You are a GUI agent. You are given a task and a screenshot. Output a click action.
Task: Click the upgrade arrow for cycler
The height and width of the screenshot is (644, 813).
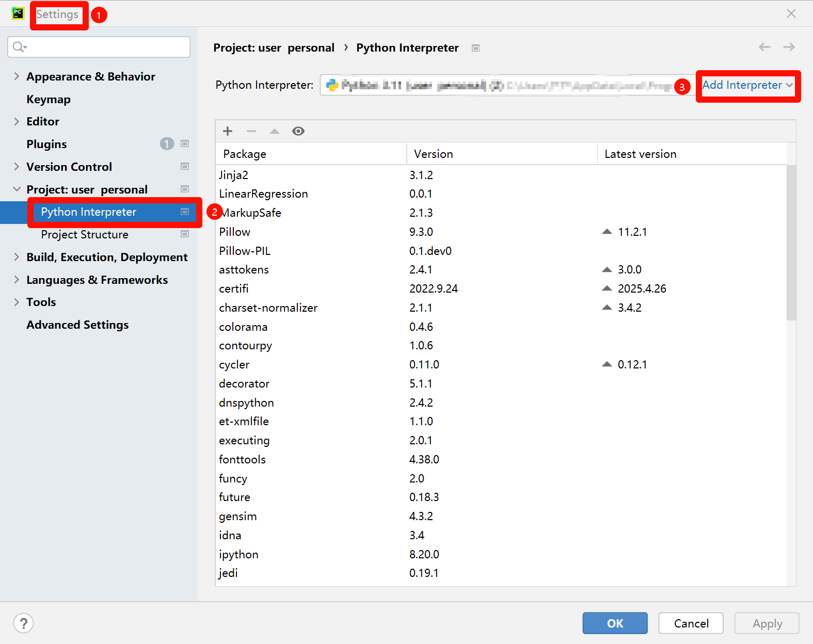[607, 364]
